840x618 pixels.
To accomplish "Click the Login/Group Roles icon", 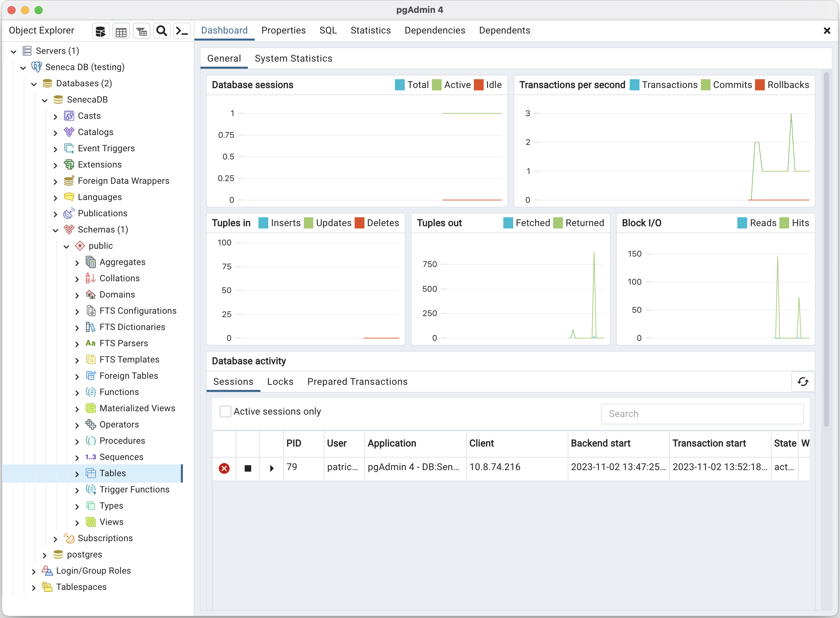I will pos(47,571).
